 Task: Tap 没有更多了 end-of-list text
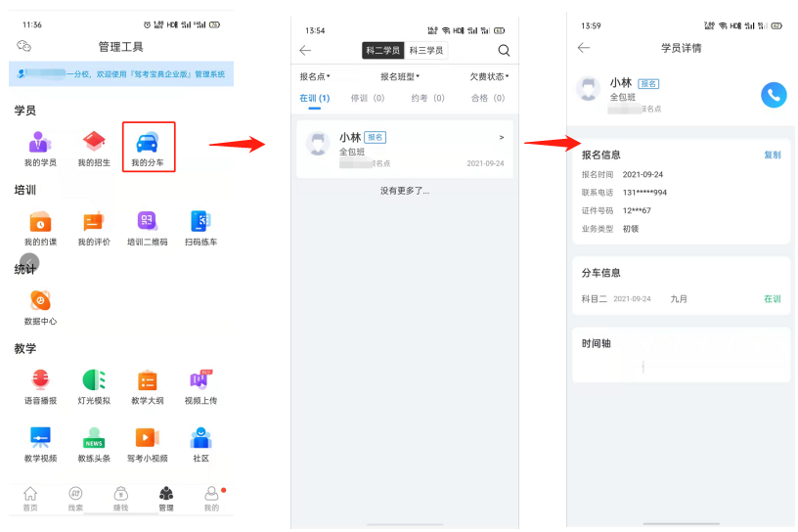405,191
